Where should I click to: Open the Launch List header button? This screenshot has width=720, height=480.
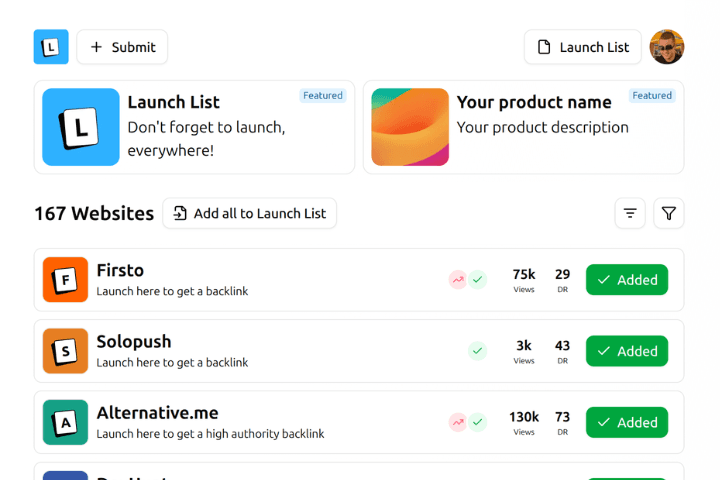[583, 47]
